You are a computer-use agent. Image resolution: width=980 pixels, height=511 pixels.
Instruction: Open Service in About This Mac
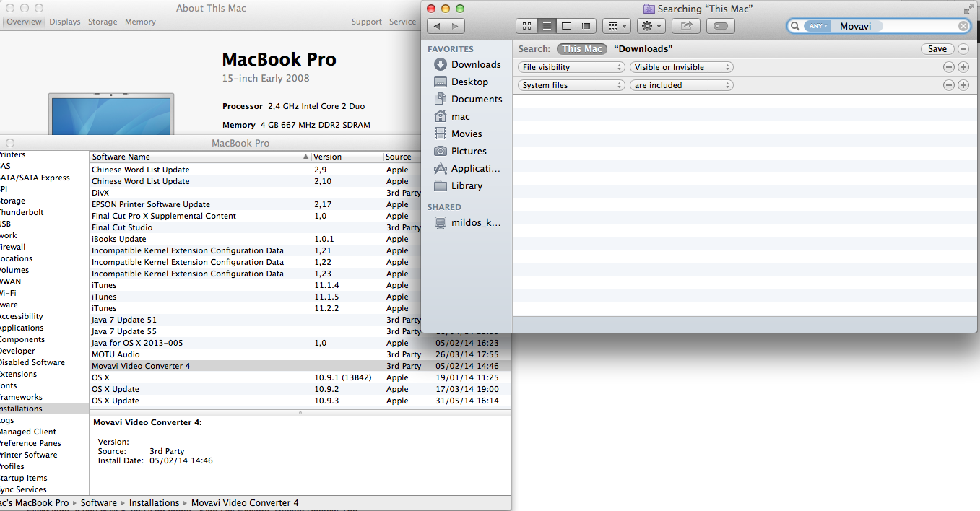click(402, 22)
